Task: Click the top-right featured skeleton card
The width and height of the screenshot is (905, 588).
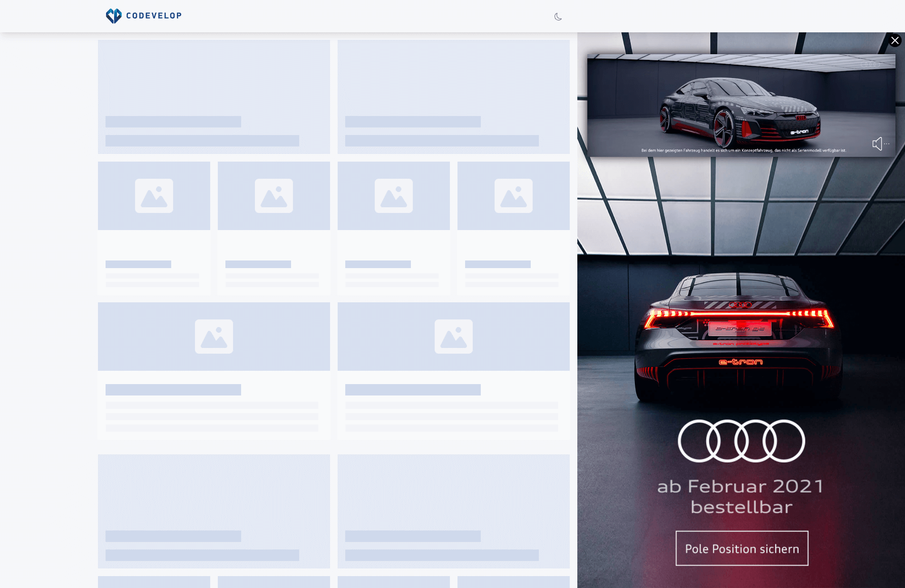Action: (x=454, y=97)
